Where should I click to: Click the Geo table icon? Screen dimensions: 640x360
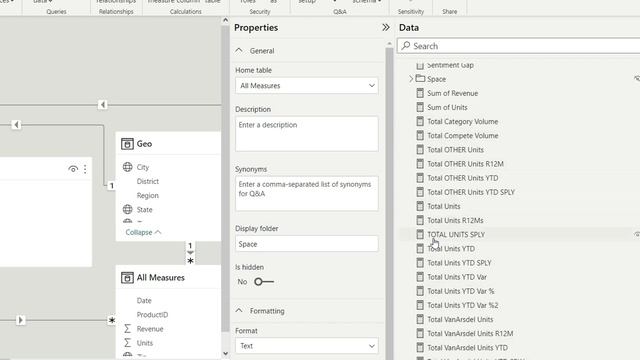[x=127, y=144]
